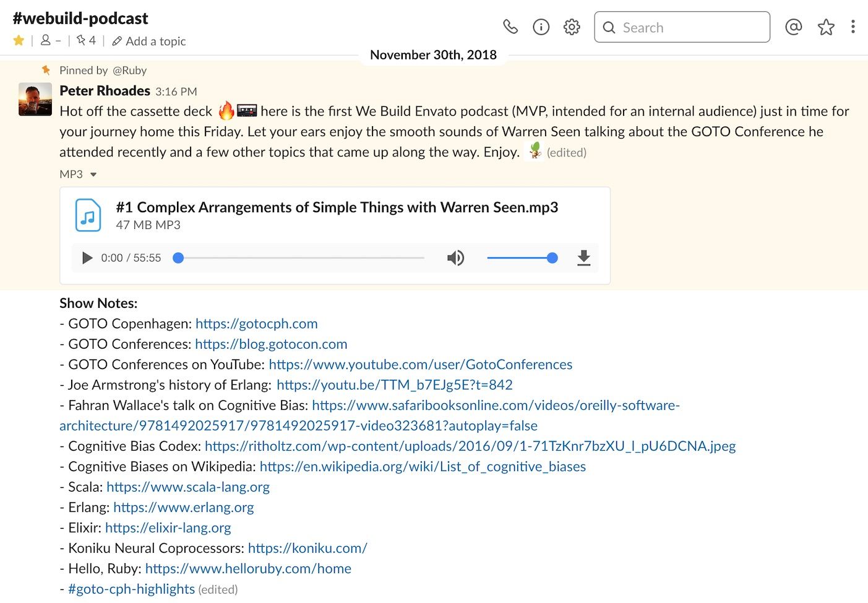Click the 0:00 / 55:55 time display
The width and height of the screenshot is (868, 603).
(x=131, y=258)
